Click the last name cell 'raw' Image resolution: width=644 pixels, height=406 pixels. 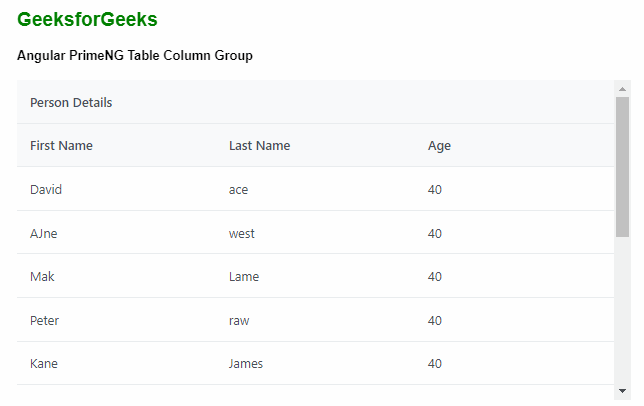click(x=239, y=321)
